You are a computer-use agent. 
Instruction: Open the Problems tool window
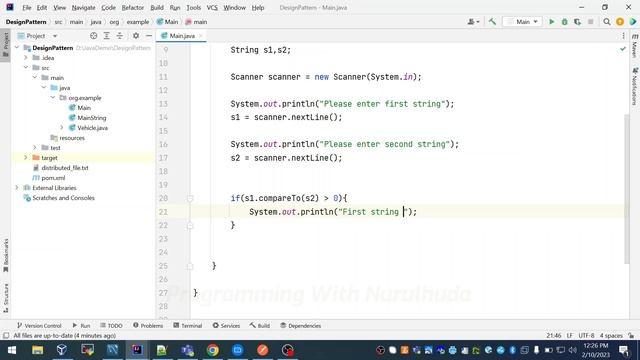pos(148,326)
